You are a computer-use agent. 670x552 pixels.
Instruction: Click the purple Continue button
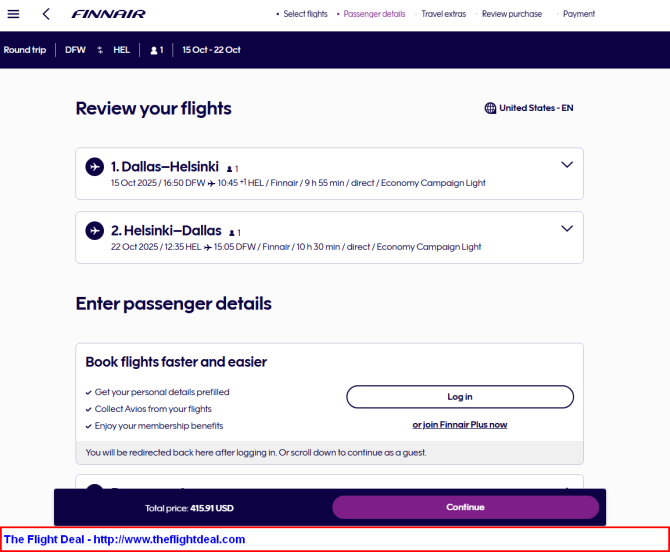click(x=465, y=507)
